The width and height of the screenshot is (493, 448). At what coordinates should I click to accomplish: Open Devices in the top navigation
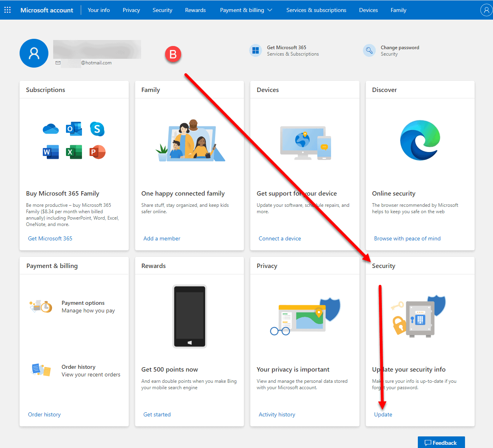[x=368, y=10]
